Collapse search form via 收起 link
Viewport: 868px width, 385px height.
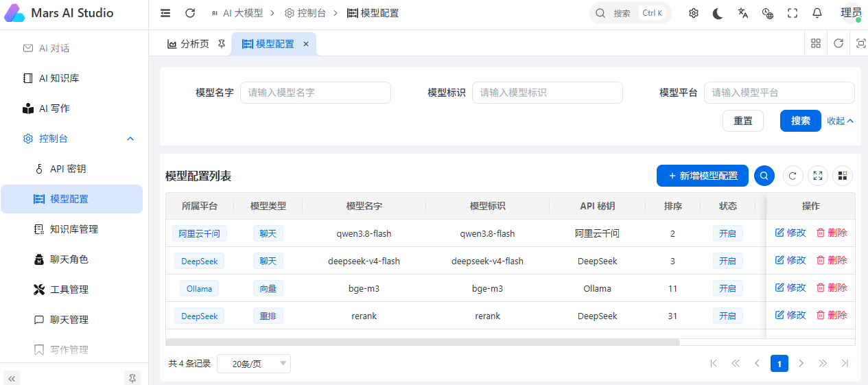click(x=840, y=121)
